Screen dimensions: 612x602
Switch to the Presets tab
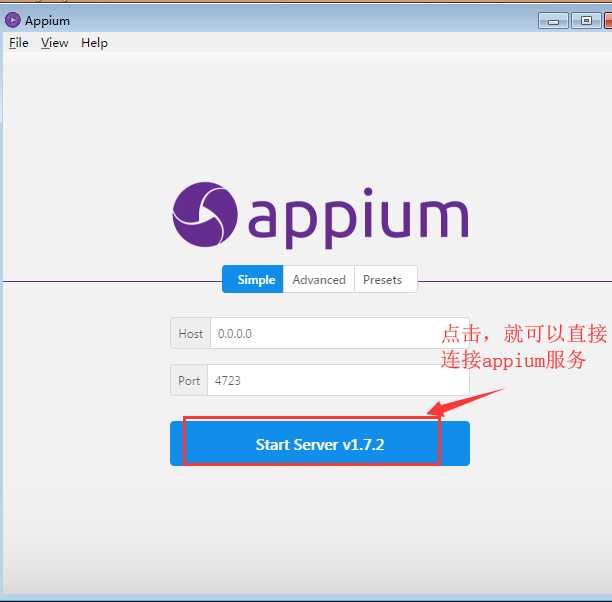(x=386, y=280)
